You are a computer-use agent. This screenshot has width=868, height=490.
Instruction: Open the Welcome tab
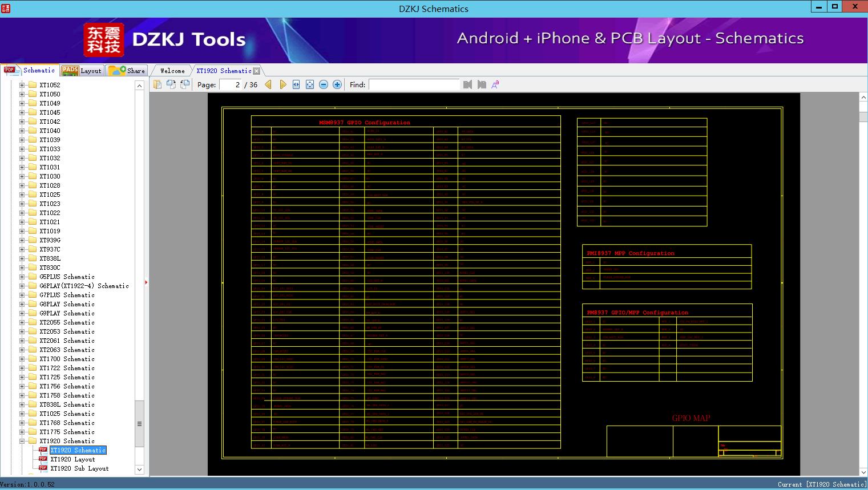coord(172,71)
